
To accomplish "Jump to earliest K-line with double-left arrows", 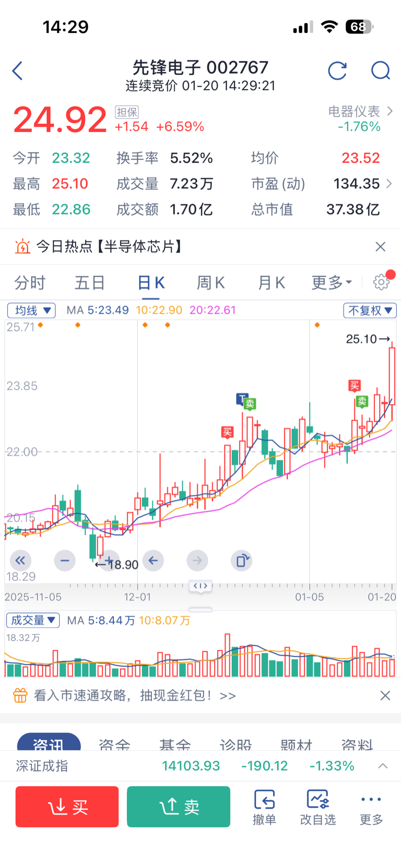I will [x=20, y=561].
